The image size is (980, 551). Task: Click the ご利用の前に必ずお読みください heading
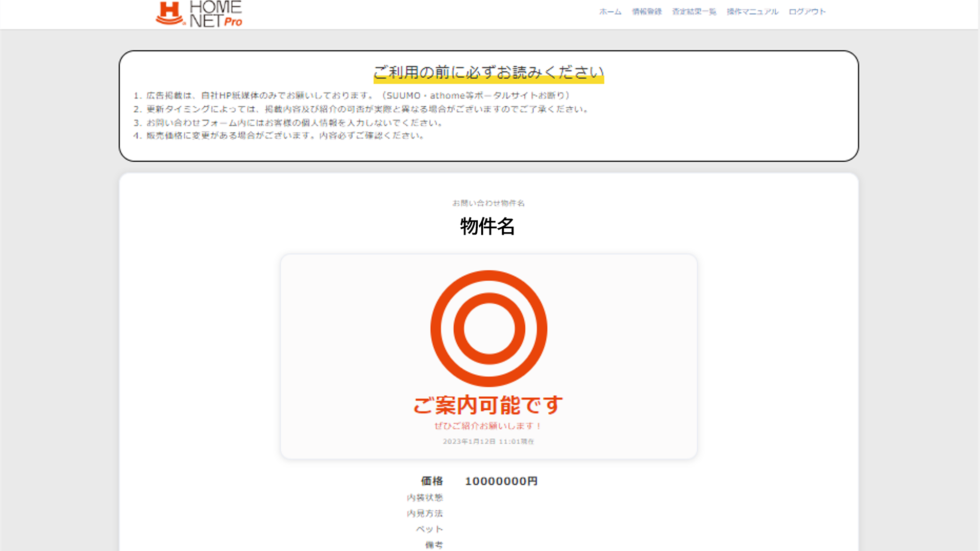click(488, 72)
